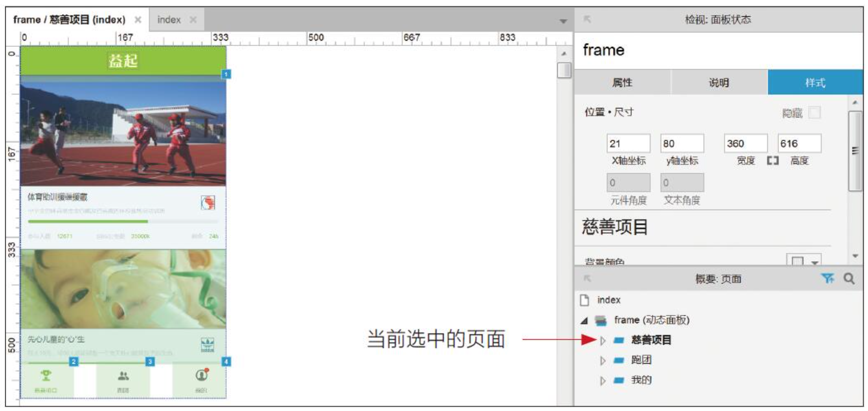
Task: Click the 先心儿童的"心"生 title text
Action: (56, 339)
